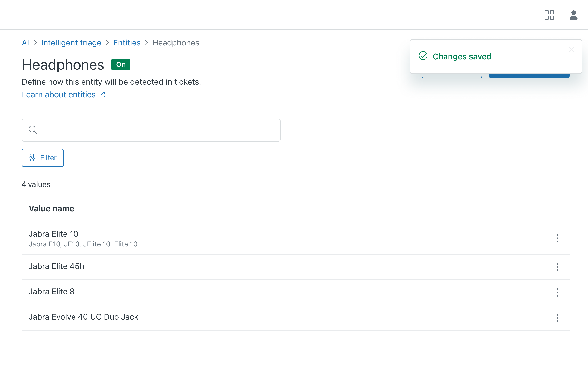The image size is (588, 367).
Task: Click the external link icon after Learn about entities
Action: [x=102, y=94]
